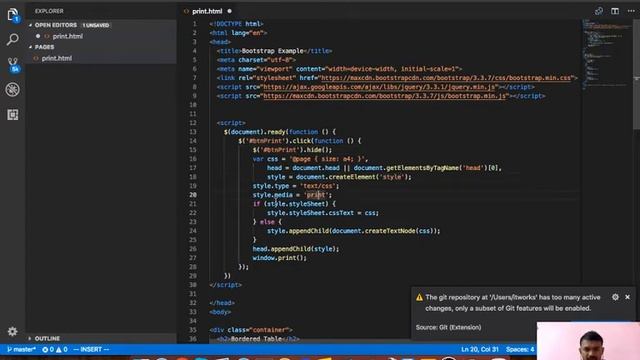Screen dimensions: 640x360
Task: Collapse the PAGES folder section
Action: (44, 47)
